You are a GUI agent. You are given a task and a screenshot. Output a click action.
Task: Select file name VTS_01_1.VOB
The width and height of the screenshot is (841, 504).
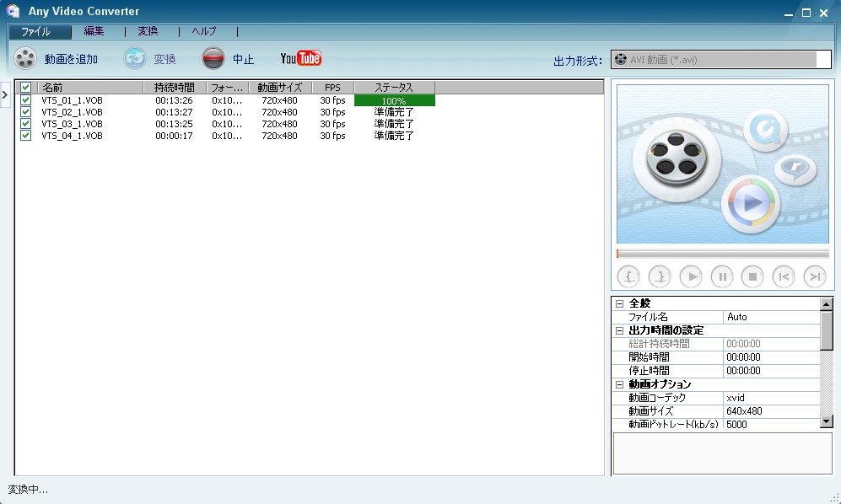tap(72, 100)
